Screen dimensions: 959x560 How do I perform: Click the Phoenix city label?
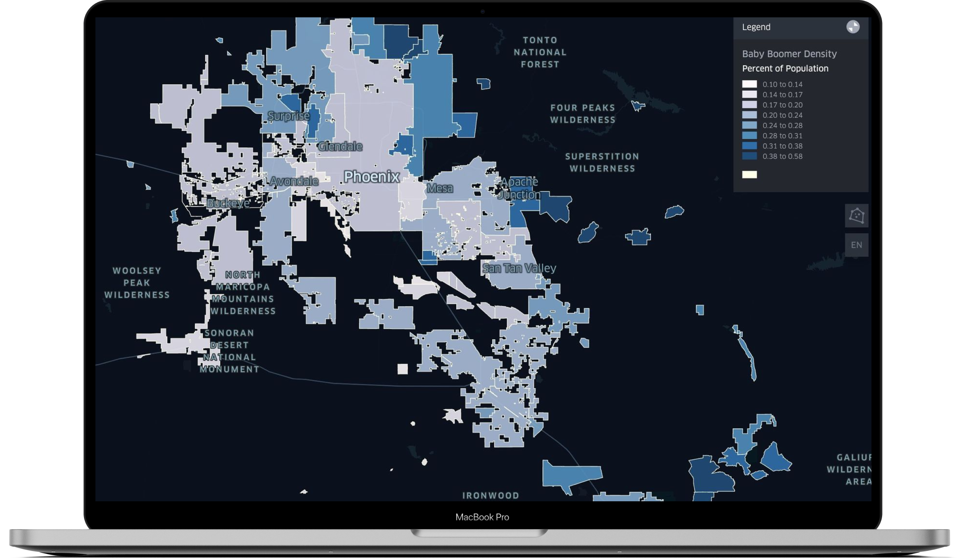[371, 177]
